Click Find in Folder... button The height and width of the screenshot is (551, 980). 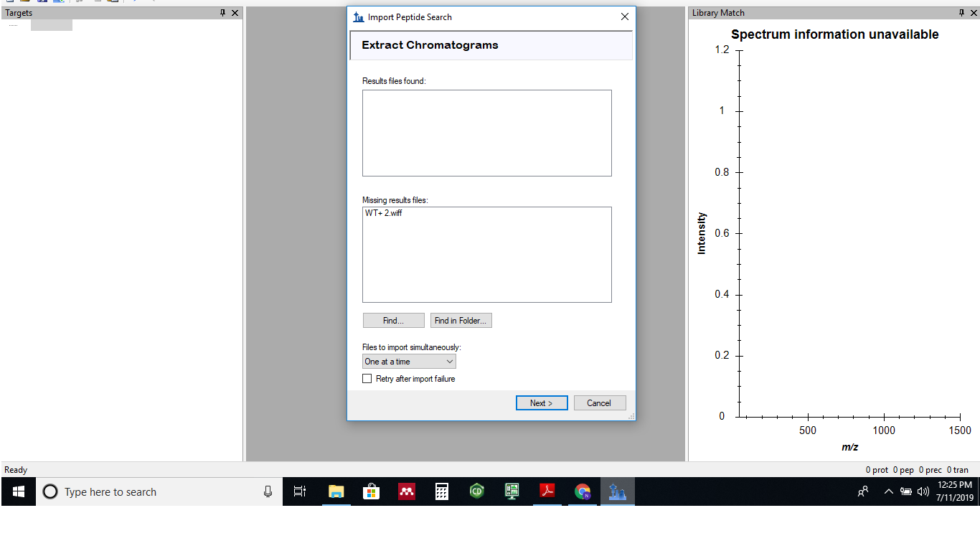(461, 321)
